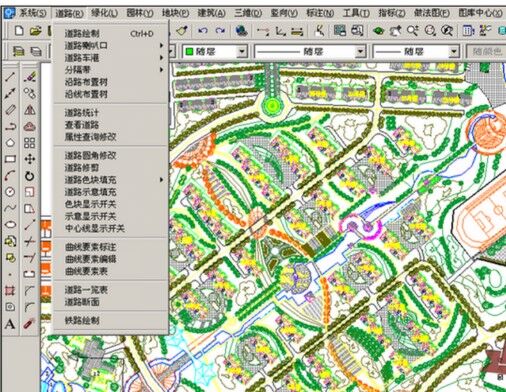This screenshot has height=392, width=506.
Task: Select the Ellipse tool
Action: (10, 224)
